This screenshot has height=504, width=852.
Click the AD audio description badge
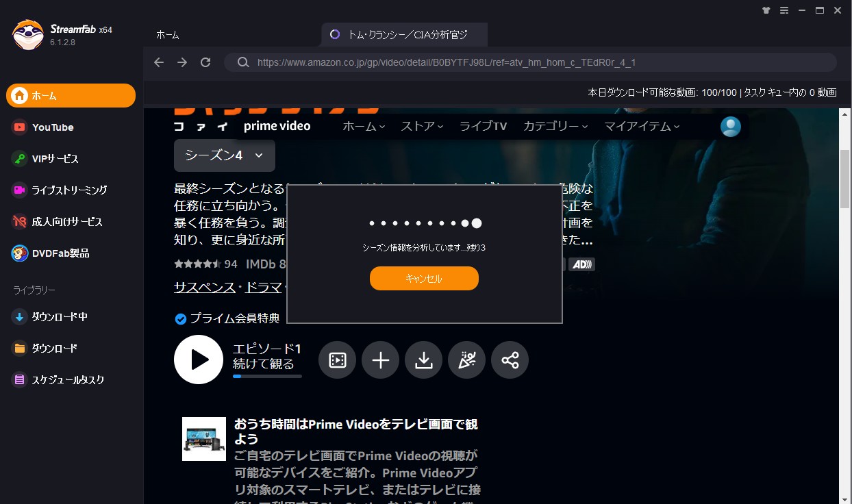click(x=581, y=264)
